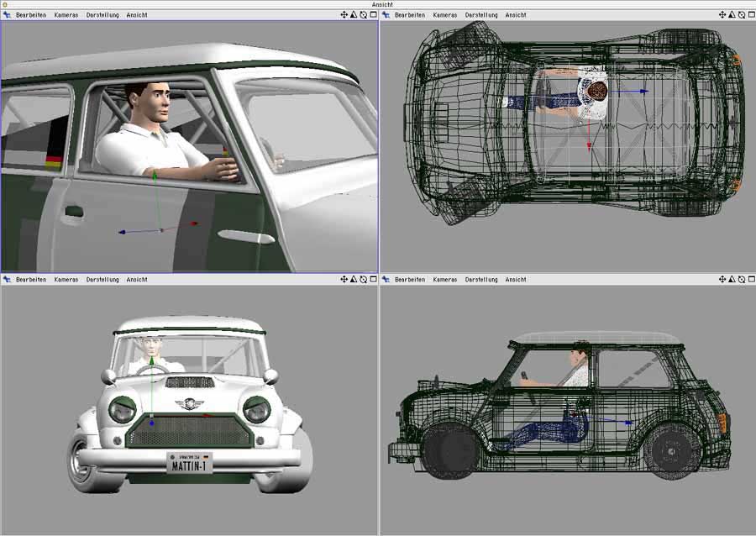756x536 pixels.
Task: Maximize the side-view viewport using its square icon
Action: click(x=752, y=280)
